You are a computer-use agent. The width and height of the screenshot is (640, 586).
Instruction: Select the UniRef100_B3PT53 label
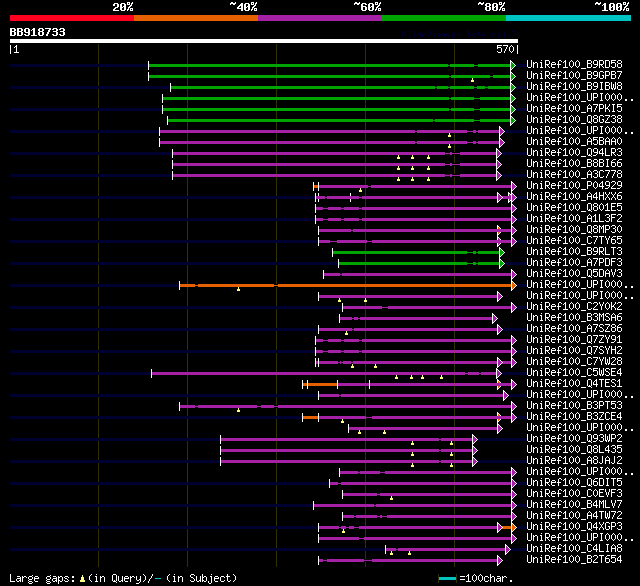point(574,406)
